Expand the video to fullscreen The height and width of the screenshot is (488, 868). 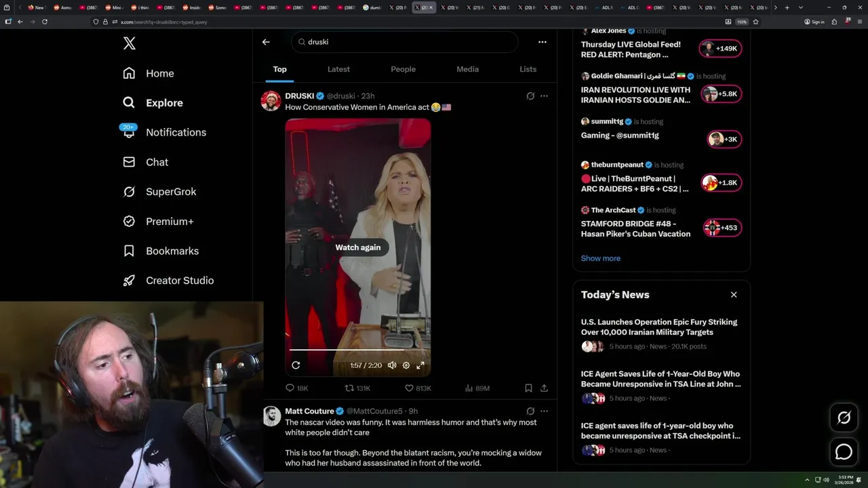[420, 365]
